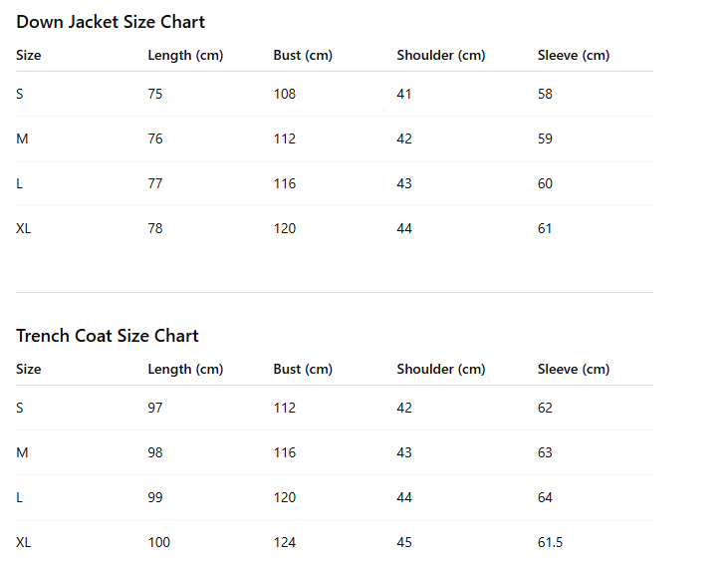Viewport: 728px width, 568px height.
Task: Select Shoulder (cm) header in Down Jacket table
Action: (x=440, y=55)
